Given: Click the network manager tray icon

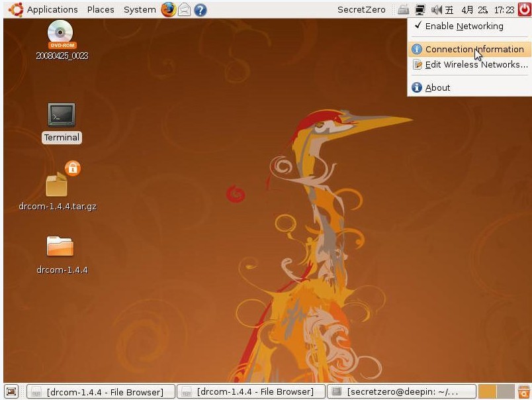Looking at the screenshot, I should [x=420, y=10].
